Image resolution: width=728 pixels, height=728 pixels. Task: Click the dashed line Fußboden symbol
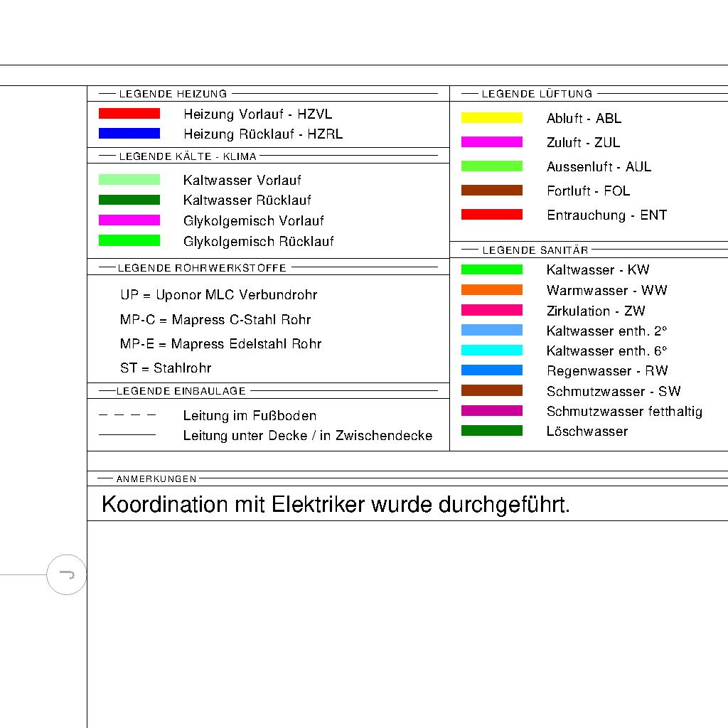coord(127,415)
